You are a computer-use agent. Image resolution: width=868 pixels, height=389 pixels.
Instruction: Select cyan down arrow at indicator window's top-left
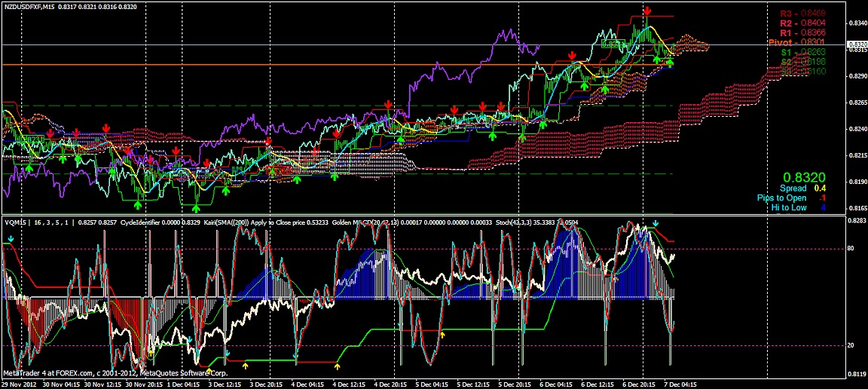(11, 239)
